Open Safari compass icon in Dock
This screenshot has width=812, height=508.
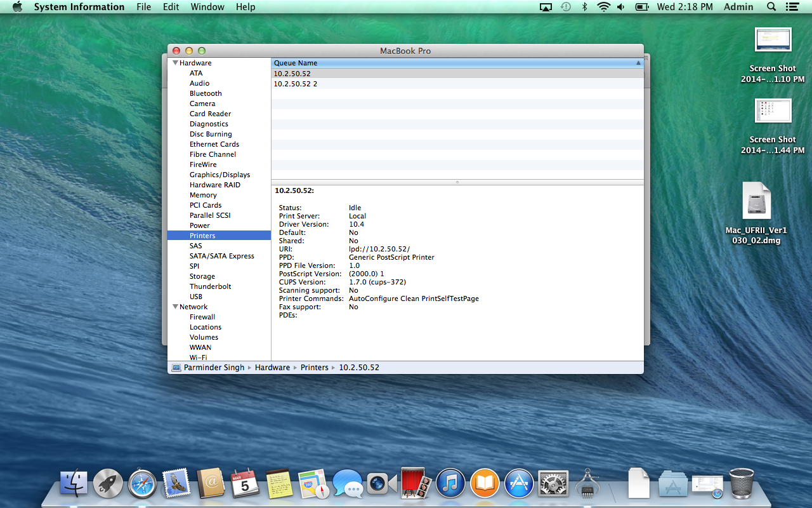tap(142, 484)
